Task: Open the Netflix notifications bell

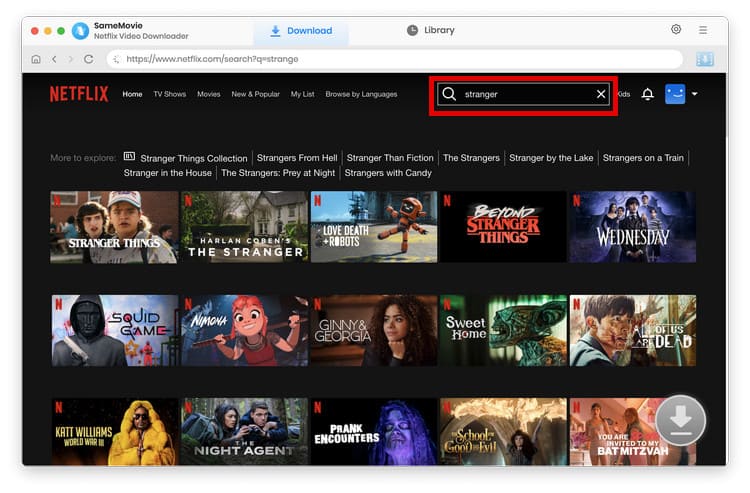Action: point(647,94)
